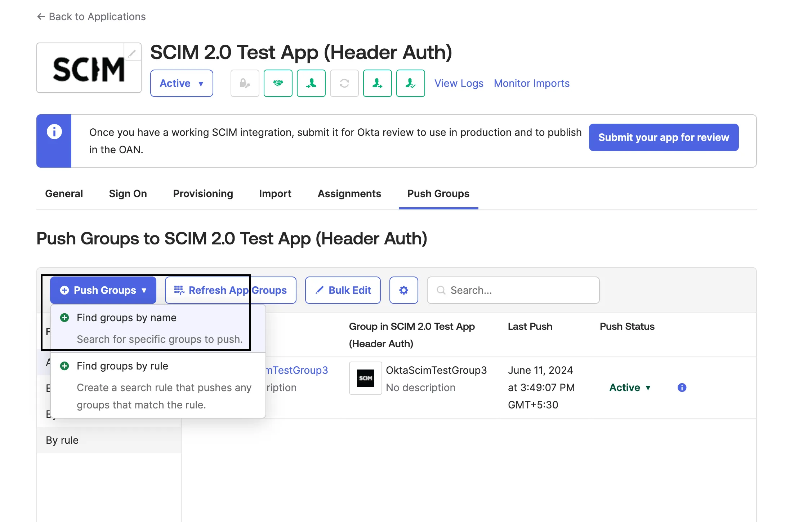Open the Monitor Imports link
This screenshot has width=812, height=522.
[x=532, y=83]
